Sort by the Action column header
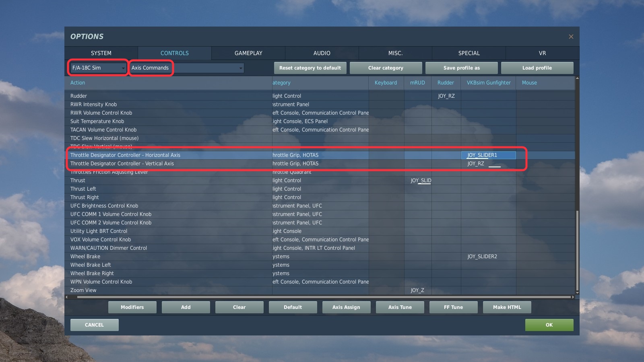Image resolution: width=644 pixels, height=362 pixels. coord(168,83)
